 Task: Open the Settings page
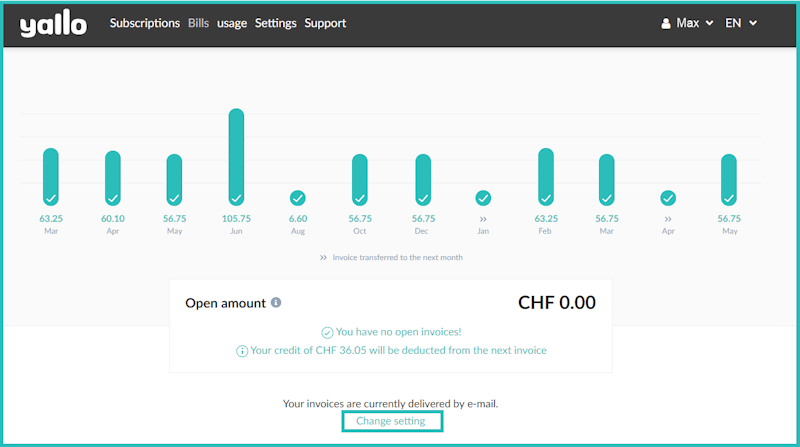tap(276, 23)
